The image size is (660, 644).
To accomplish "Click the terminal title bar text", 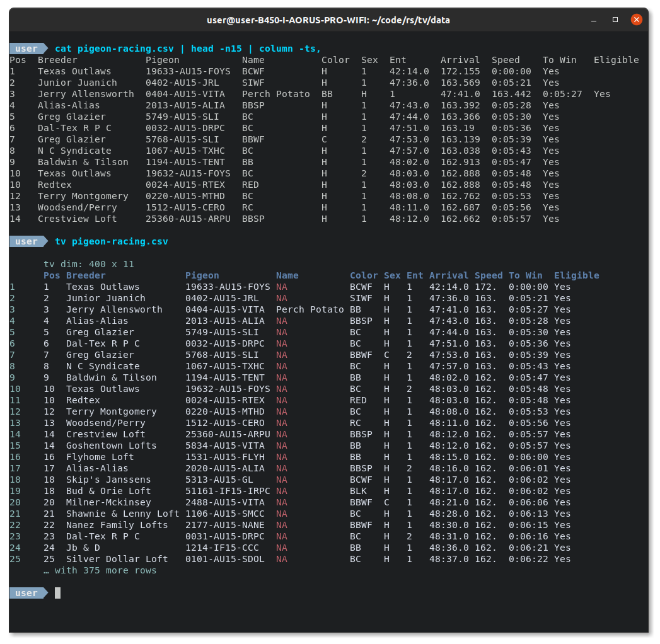I will [328, 20].
